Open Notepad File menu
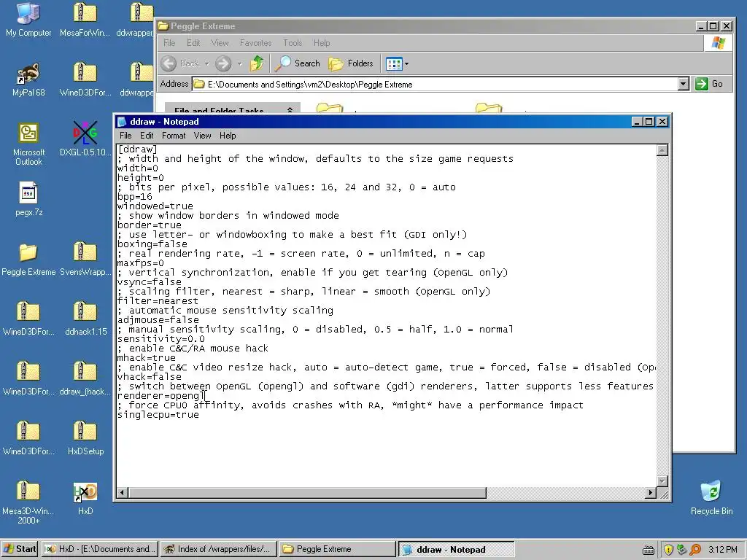747x560 pixels. click(125, 136)
